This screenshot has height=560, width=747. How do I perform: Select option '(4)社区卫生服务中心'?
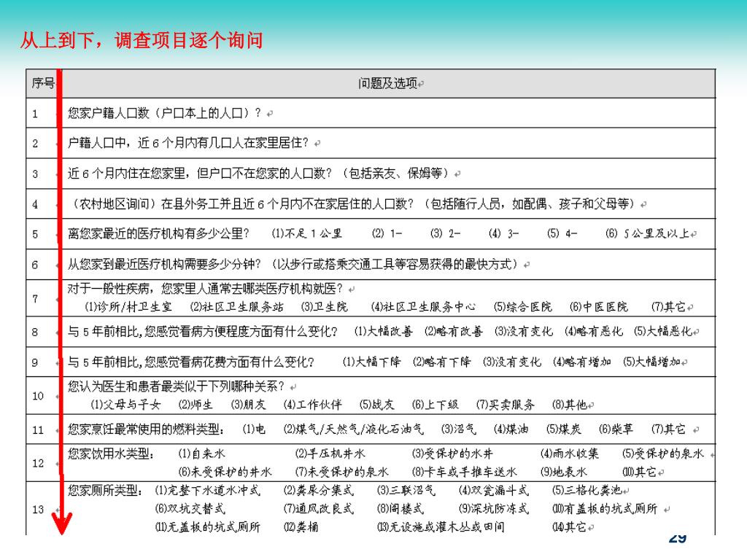(423, 307)
